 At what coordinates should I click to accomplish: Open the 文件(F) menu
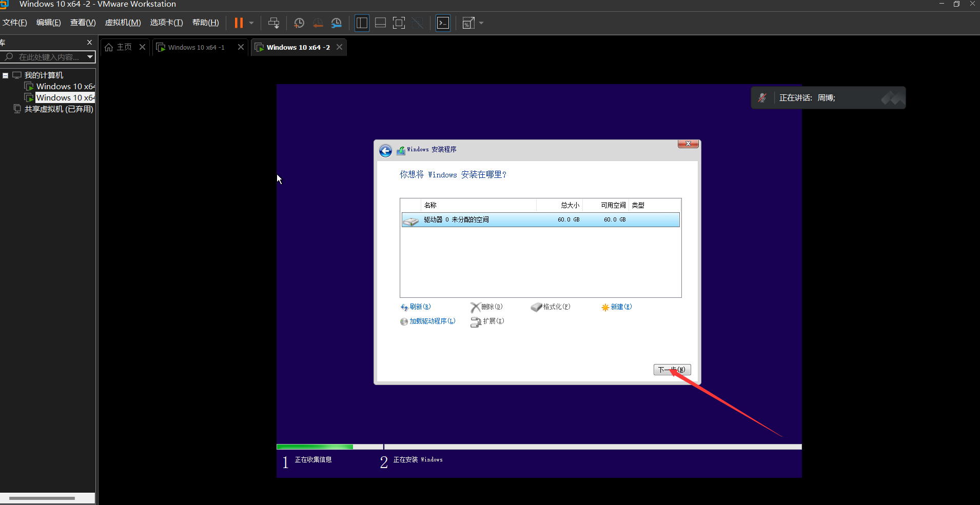[15, 23]
